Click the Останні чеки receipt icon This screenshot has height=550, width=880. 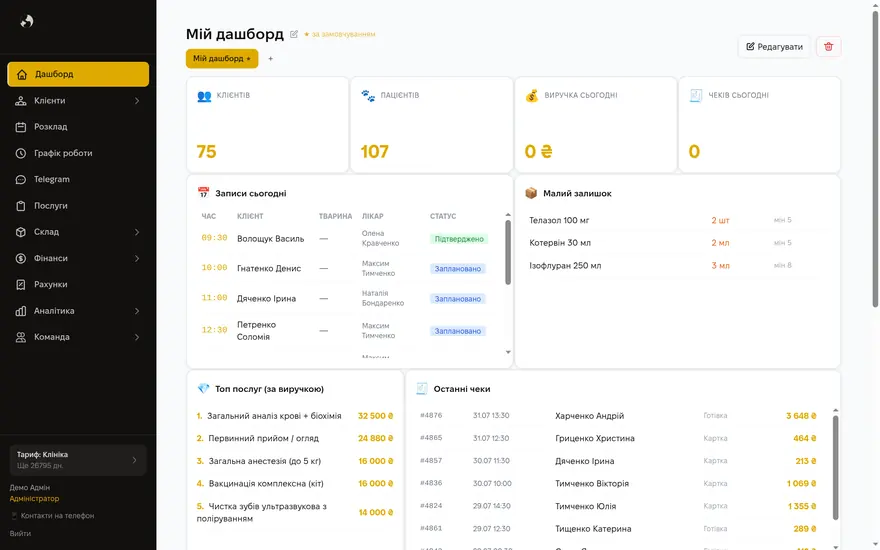pos(422,388)
